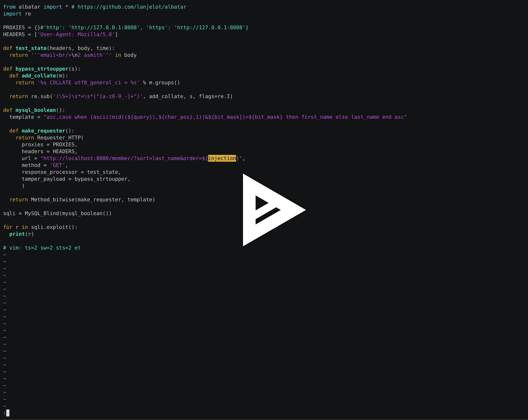
Task: Click the highlighted word "injection" in url
Action: (x=222, y=158)
